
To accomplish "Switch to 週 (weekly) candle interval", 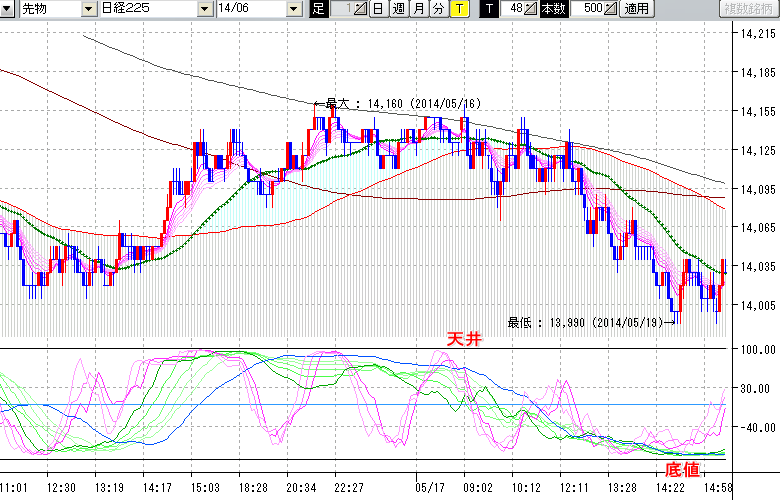I will [398, 9].
